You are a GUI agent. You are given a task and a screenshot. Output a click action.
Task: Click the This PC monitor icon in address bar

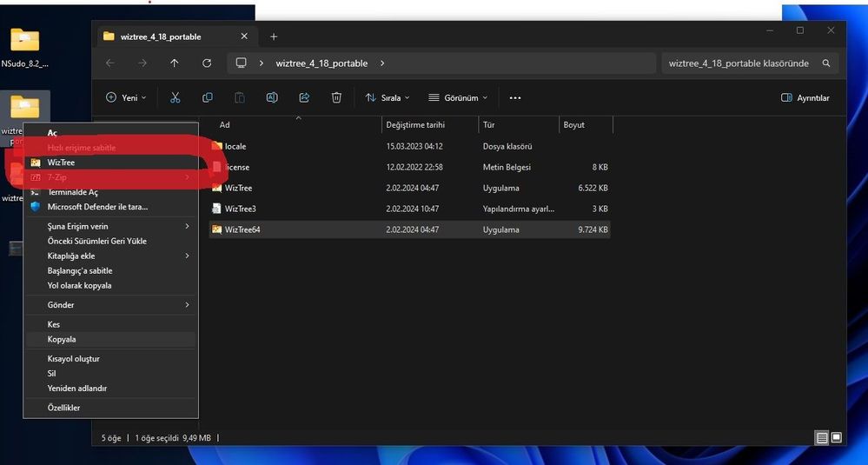(x=241, y=63)
